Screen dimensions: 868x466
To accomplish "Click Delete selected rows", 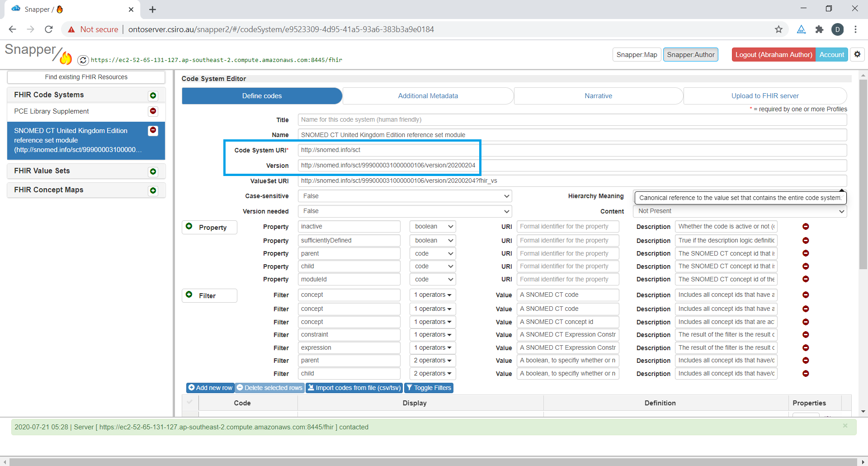I will pos(269,388).
